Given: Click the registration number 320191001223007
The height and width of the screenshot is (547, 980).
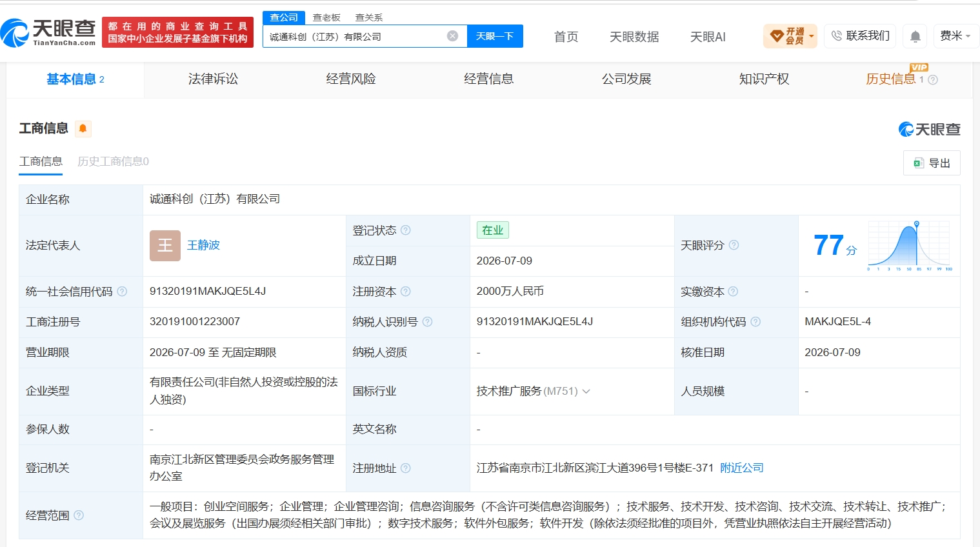Looking at the screenshot, I should point(195,322).
